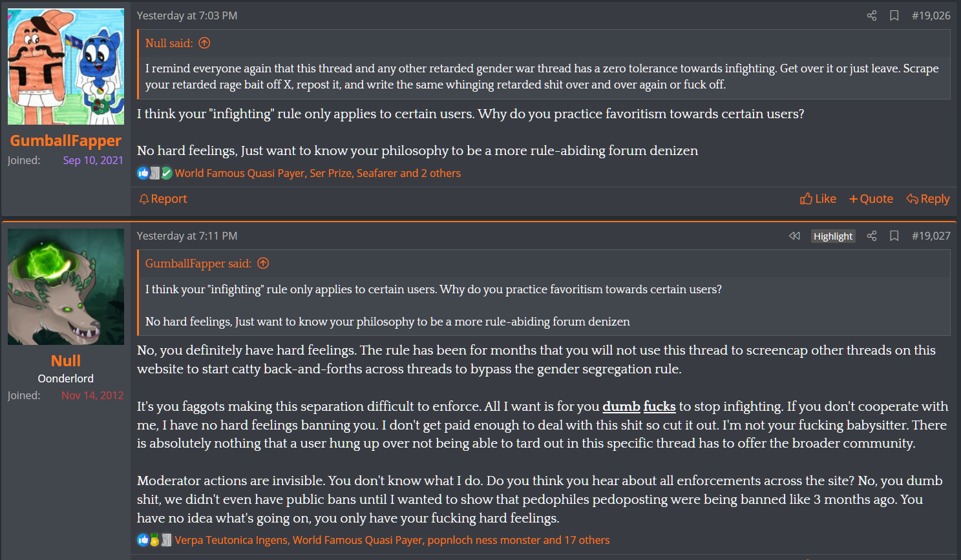The width and height of the screenshot is (961, 560).
Task: Like GumballFapper's post
Action: 818,199
